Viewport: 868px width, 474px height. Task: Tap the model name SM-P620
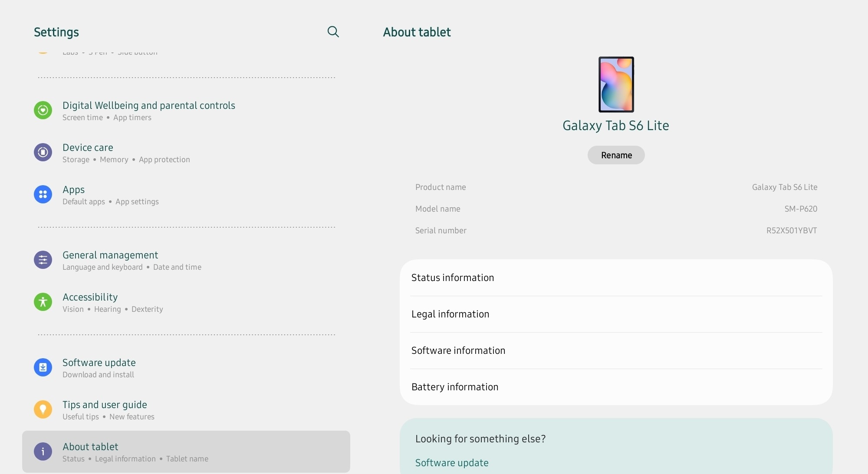801,209
